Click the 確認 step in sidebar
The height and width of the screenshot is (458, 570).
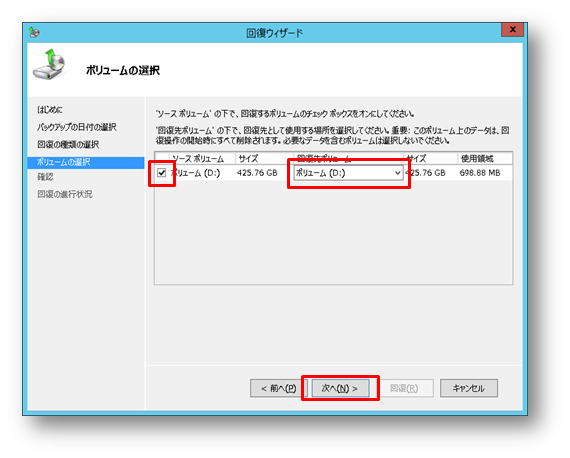coord(45,177)
